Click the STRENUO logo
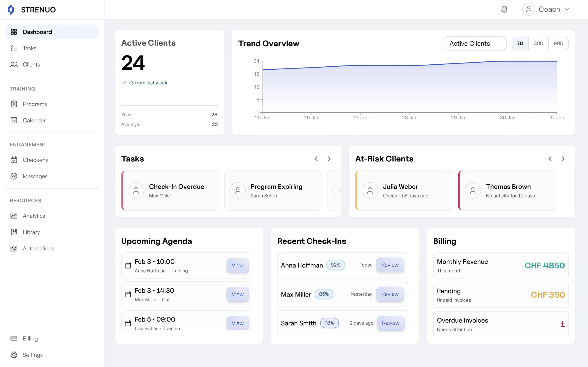Viewport: 588px width, 367px height. pos(32,10)
